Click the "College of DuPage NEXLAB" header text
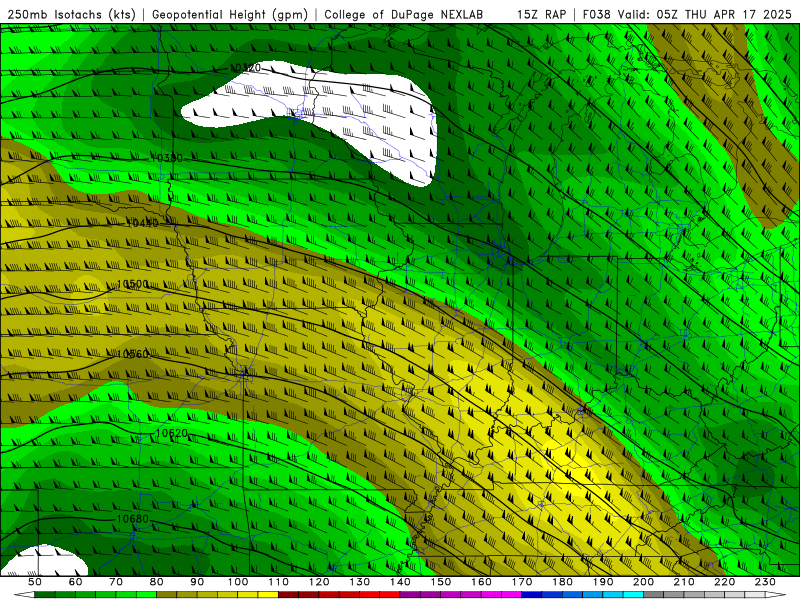This screenshot has height=600, width=800. [403, 14]
